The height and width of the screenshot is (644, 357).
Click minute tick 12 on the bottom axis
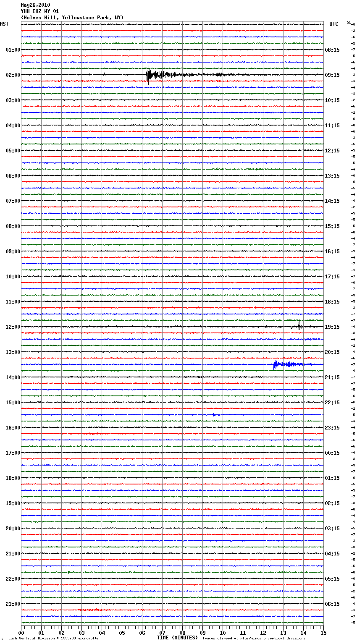click(263, 632)
